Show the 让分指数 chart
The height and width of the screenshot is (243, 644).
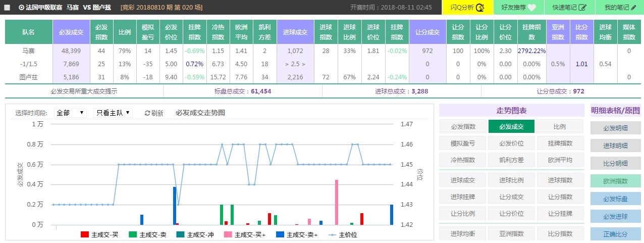click(560, 197)
